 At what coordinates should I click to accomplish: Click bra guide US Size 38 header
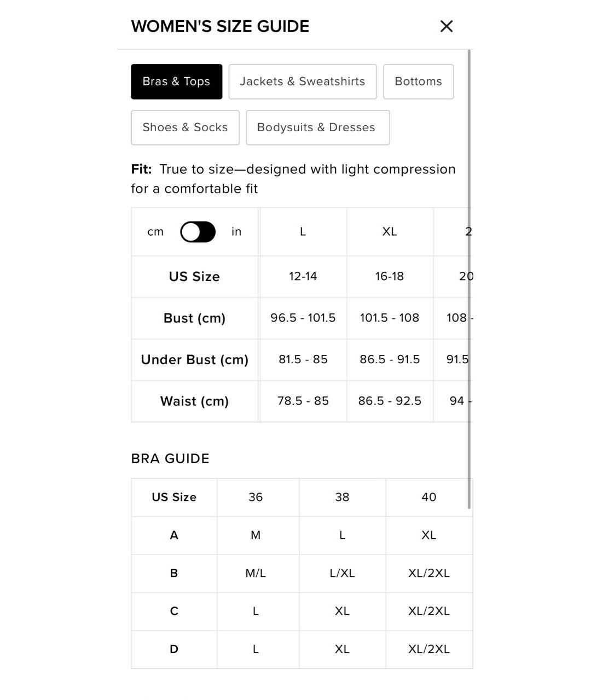point(342,497)
